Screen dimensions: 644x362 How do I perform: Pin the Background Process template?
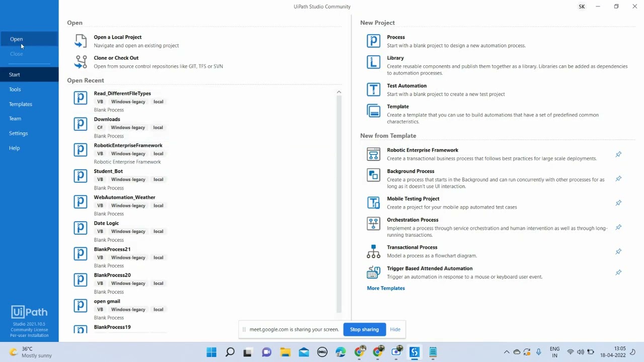[x=618, y=178]
